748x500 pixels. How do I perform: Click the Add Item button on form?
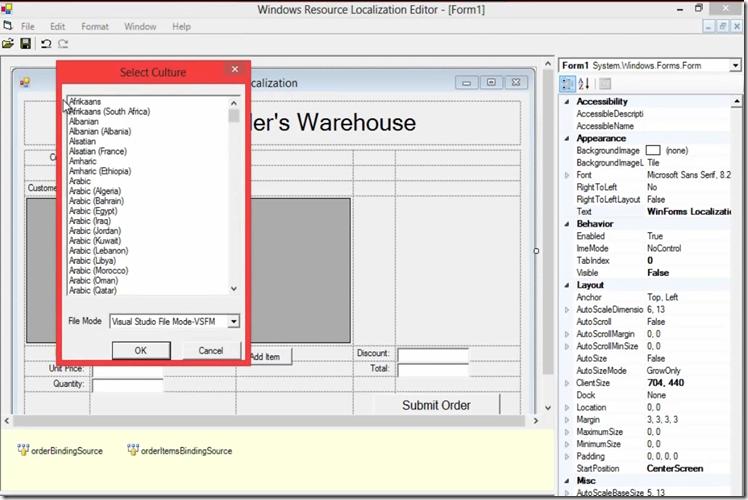(x=270, y=356)
